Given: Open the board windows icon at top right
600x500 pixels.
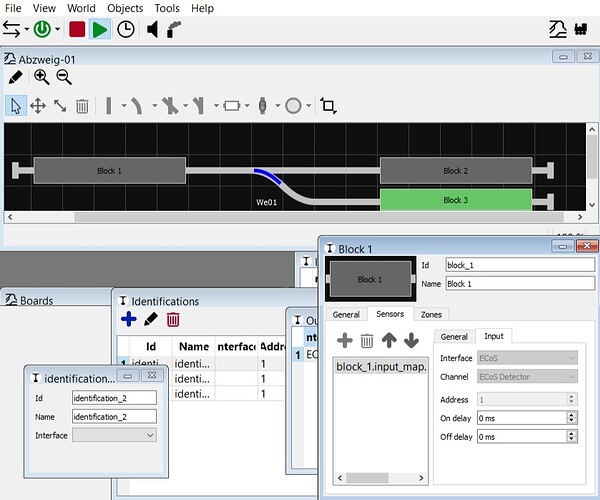Looking at the screenshot, I should 558,29.
